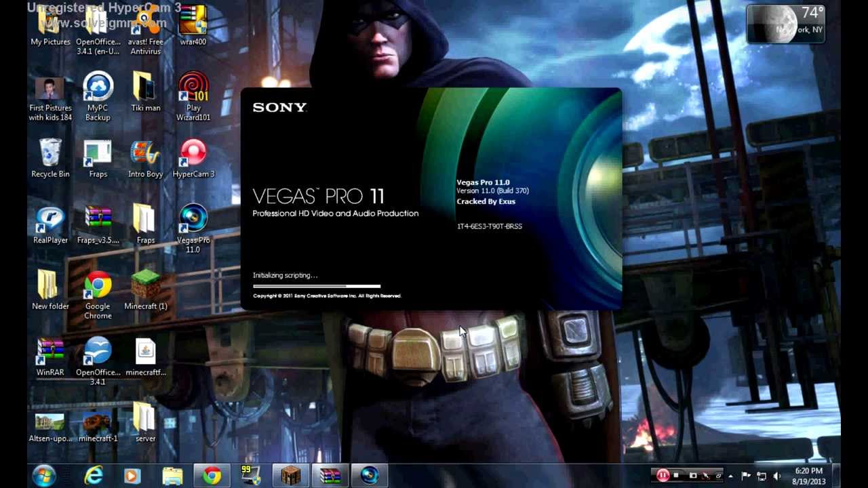868x488 pixels.
Task: Open the Recycle Bin
Action: coord(50,159)
